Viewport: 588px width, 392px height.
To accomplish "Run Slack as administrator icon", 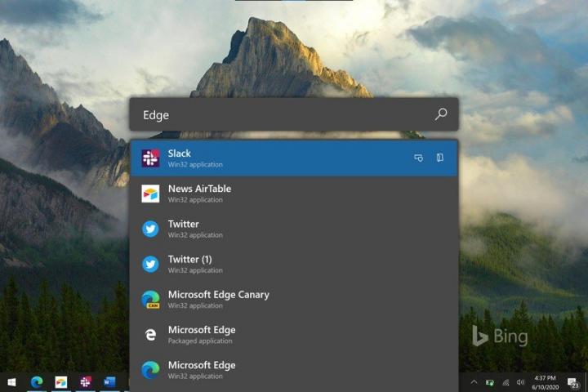I will point(418,158).
